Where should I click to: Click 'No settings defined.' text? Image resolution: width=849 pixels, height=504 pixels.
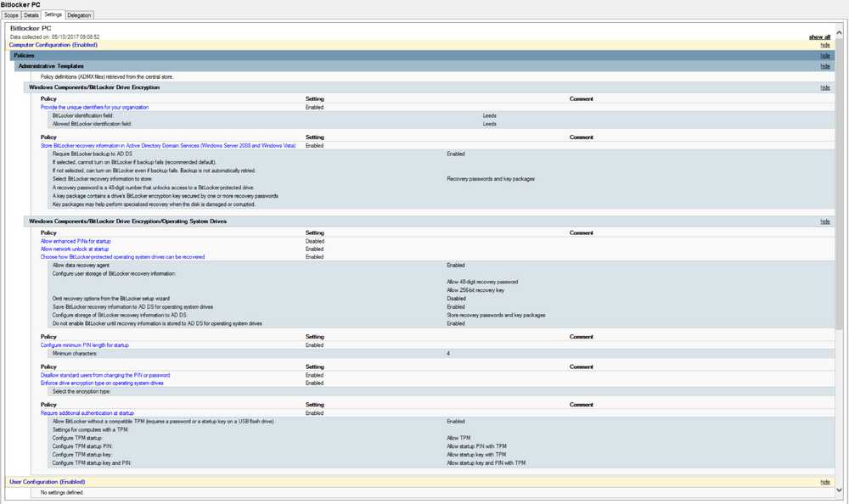coord(62,493)
